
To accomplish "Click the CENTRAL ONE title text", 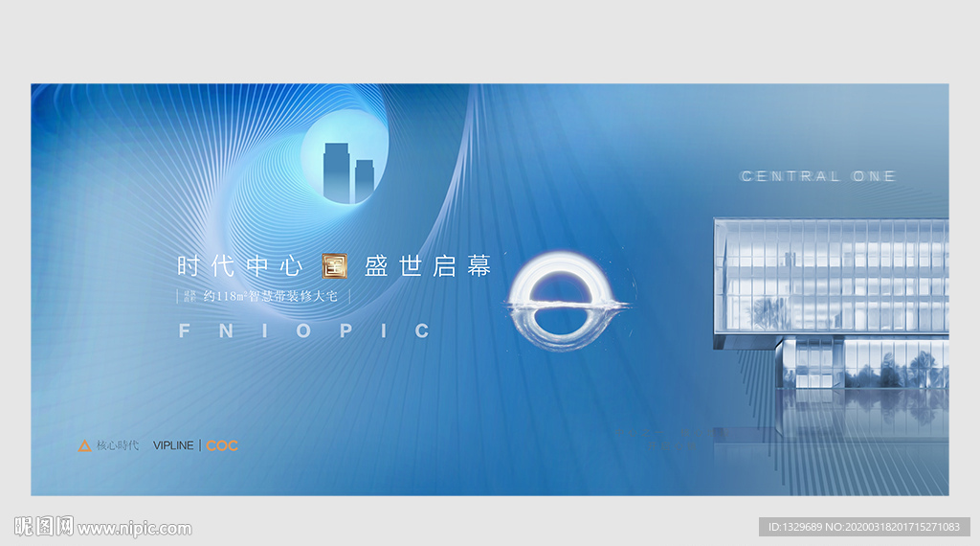I will click(817, 176).
